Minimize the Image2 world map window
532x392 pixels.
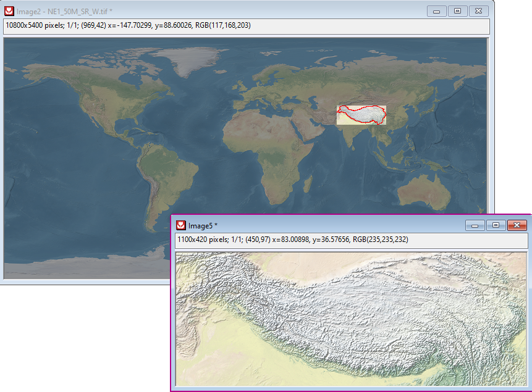[x=437, y=11]
